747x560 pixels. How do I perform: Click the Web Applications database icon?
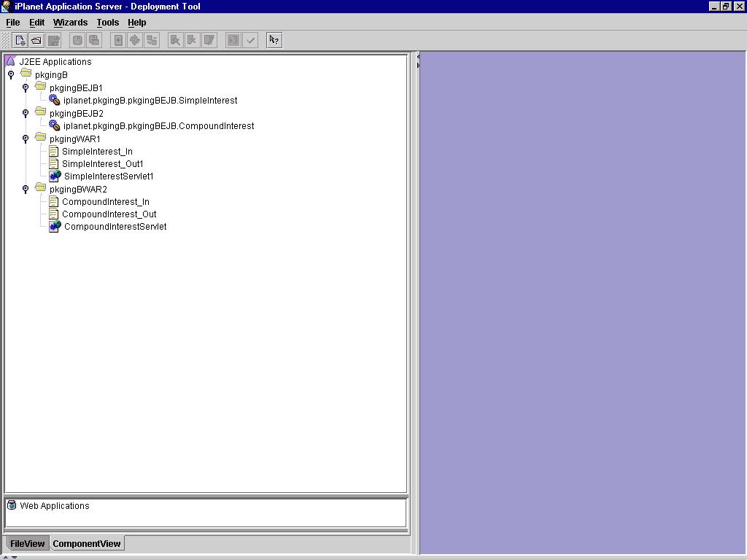point(12,505)
